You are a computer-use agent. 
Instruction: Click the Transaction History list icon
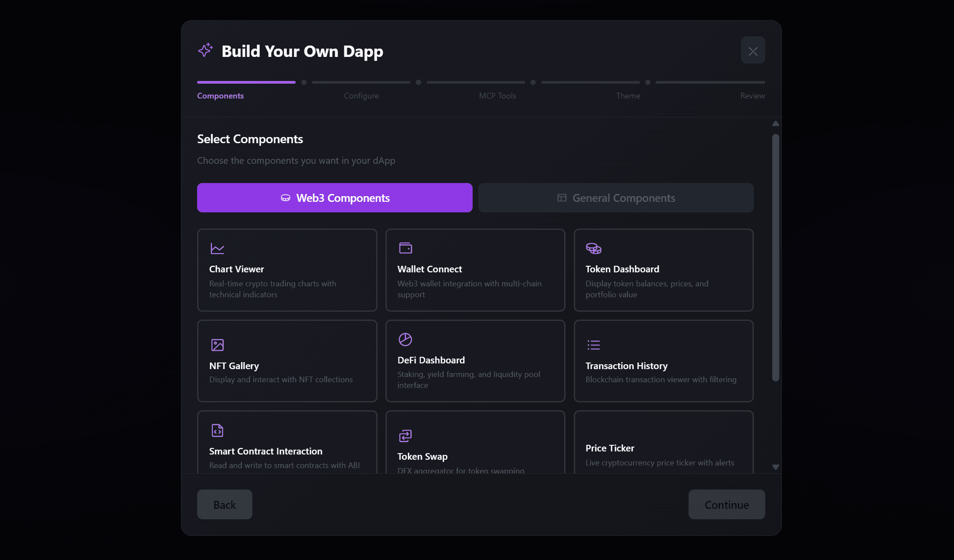tap(594, 345)
